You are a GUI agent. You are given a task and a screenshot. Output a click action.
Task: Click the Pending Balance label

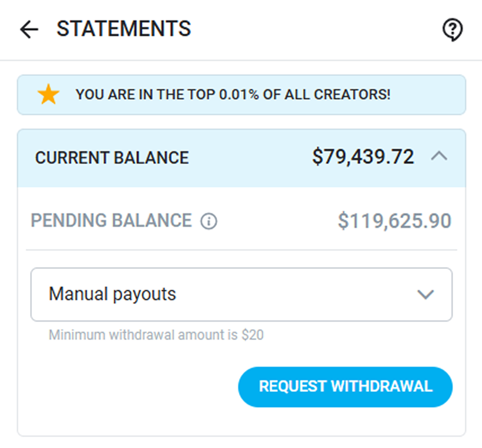[111, 221]
